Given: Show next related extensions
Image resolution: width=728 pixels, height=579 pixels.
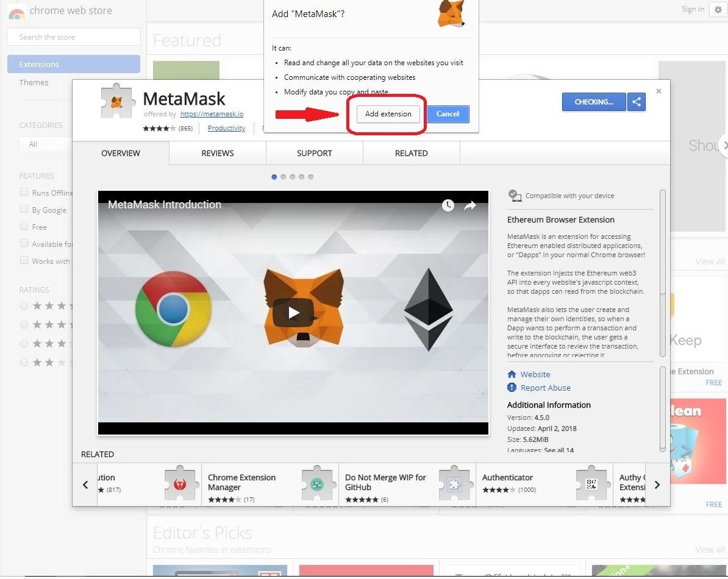Looking at the screenshot, I should tap(657, 485).
